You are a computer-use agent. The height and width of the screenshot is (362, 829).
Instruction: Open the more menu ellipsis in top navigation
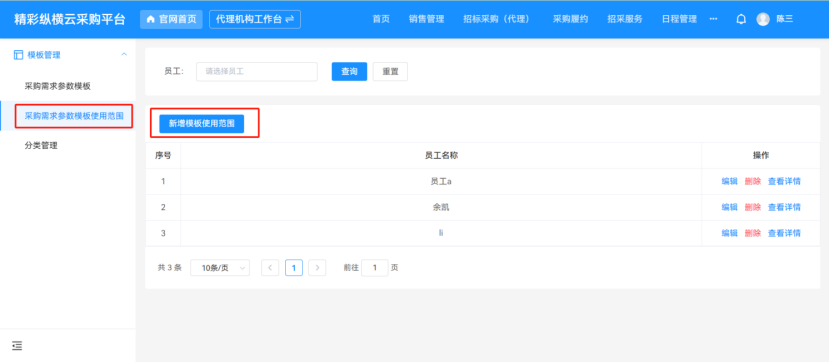(x=713, y=19)
